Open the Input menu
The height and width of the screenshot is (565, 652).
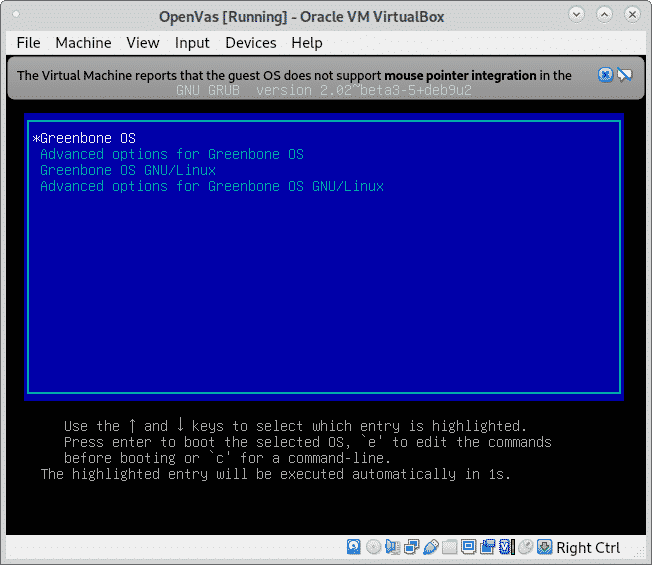point(192,43)
